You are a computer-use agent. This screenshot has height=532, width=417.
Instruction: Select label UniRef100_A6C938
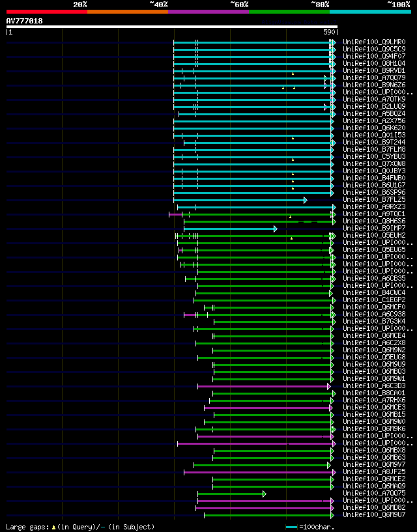click(x=374, y=314)
